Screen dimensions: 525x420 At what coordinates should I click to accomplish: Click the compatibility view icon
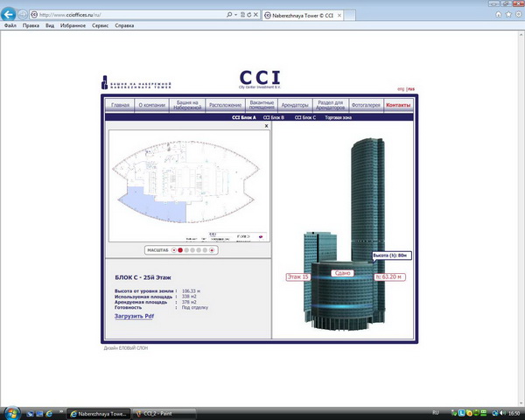pos(242,15)
